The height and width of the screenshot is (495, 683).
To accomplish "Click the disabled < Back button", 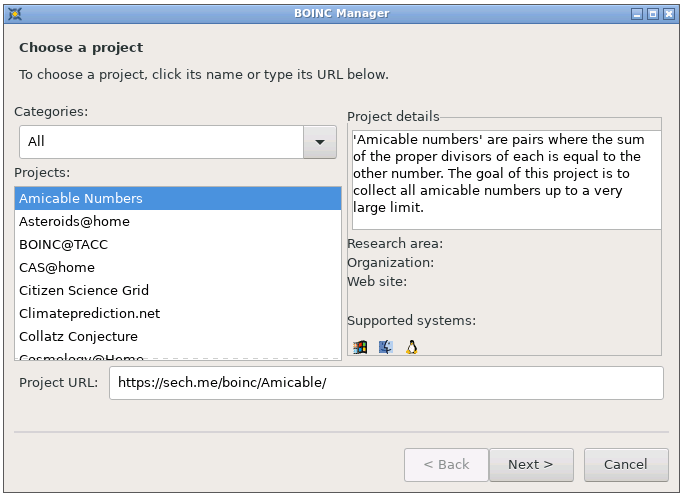I will point(446,465).
